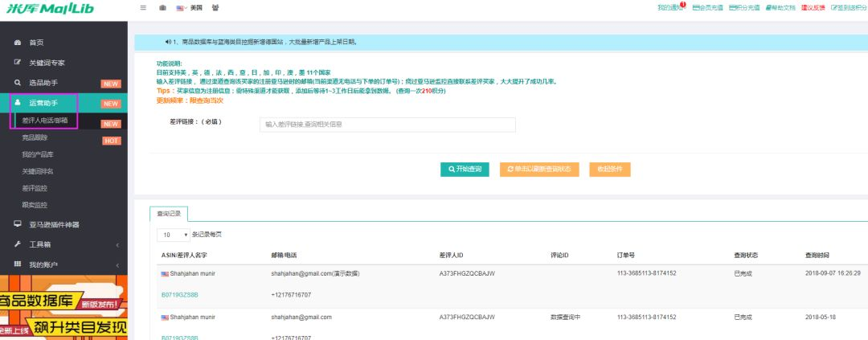868x340 pixels.
Task: Click the camera icon in top bar
Action: pos(162,8)
